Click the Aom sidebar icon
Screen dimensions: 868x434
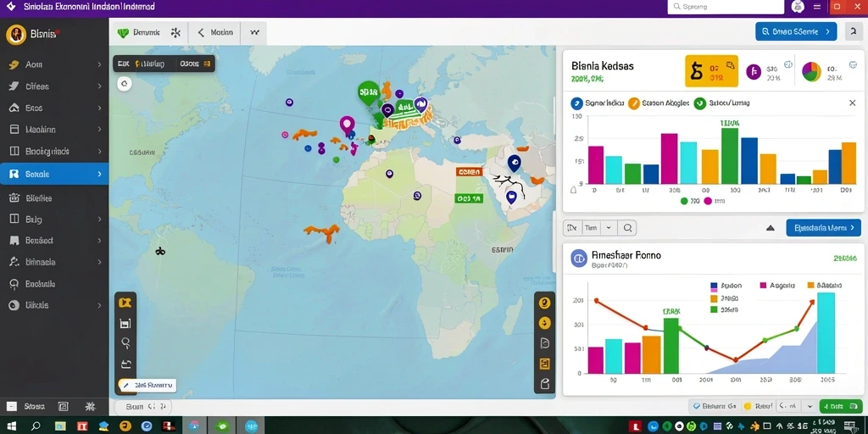coord(14,64)
